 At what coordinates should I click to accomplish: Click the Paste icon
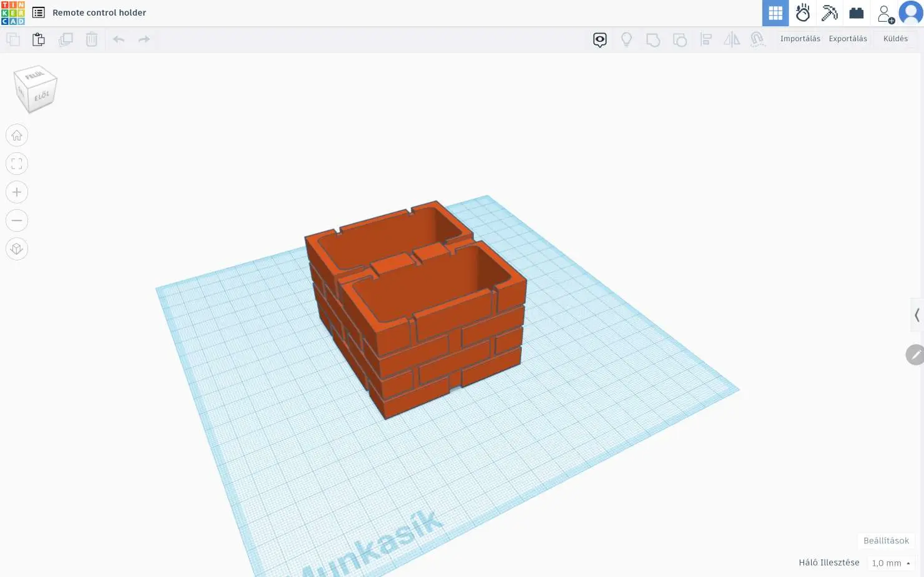39,39
